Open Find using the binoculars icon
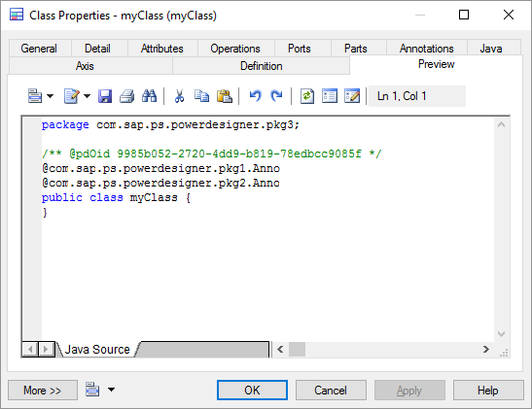Viewport: 532px width, 409px height. [x=149, y=96]
